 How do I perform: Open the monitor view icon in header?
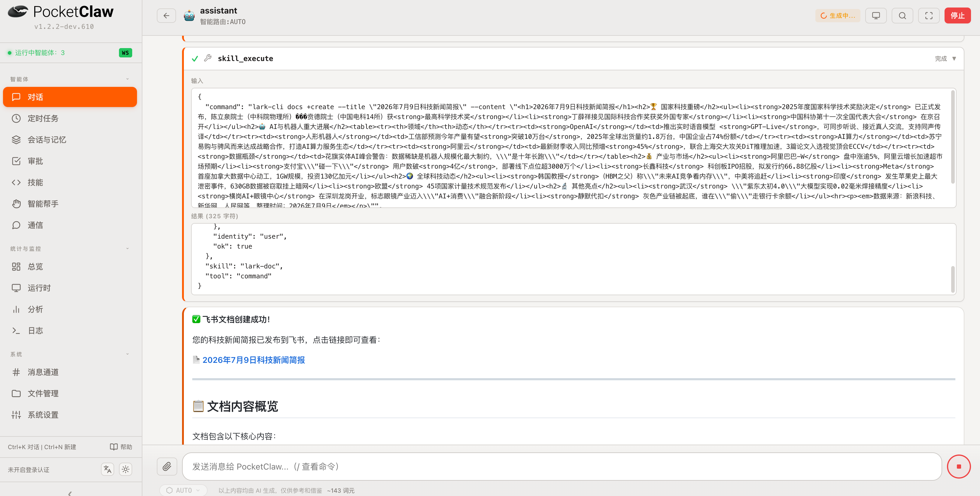(876, 16)
